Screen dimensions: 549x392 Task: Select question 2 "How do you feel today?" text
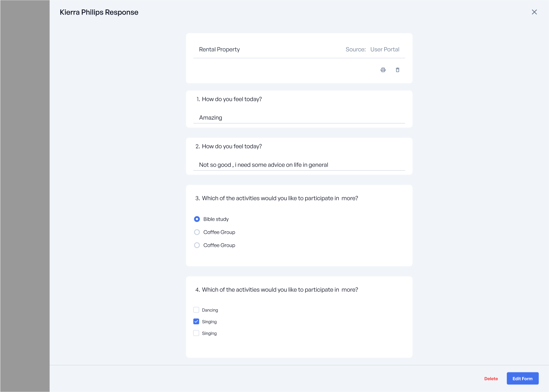[232, 146]
